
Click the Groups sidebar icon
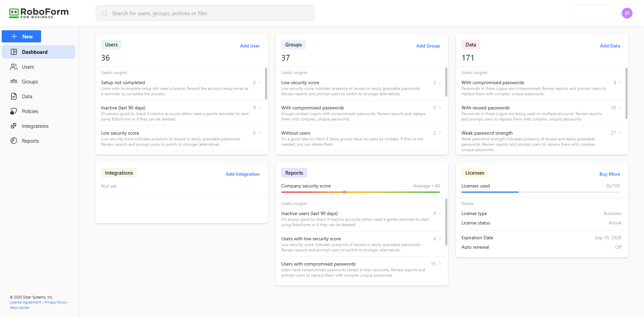(x=14, y=81)
